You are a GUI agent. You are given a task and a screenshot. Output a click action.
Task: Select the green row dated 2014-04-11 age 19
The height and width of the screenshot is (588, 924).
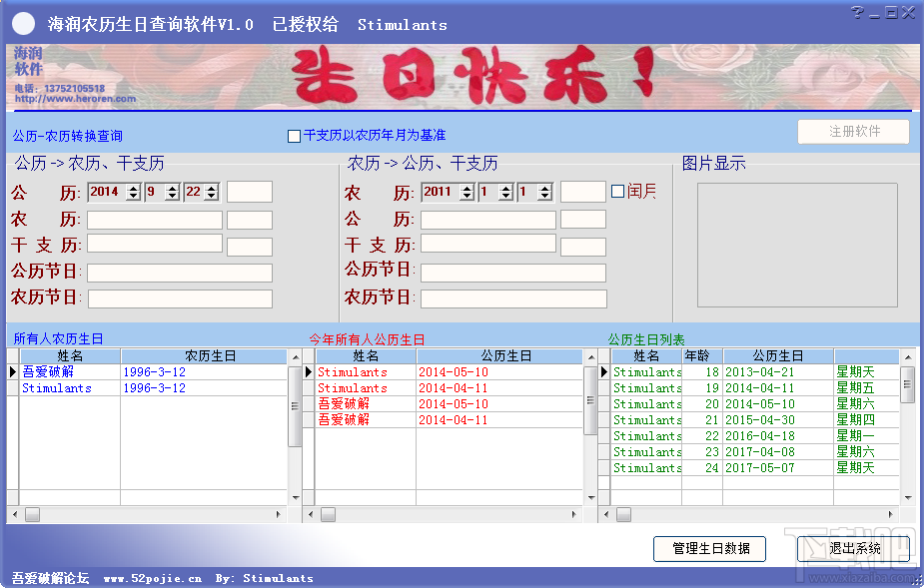[755, 387]
